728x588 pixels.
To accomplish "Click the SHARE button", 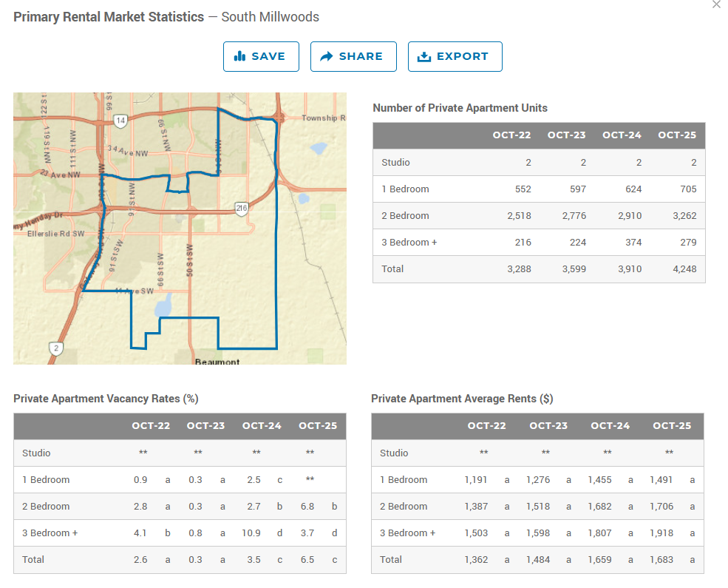I will pyautogui.click(x=353, y=56).
